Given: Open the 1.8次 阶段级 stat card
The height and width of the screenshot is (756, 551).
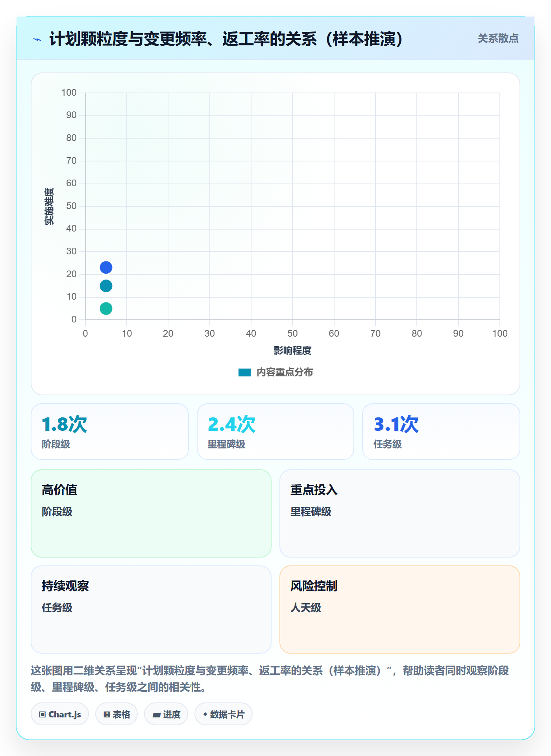Looking at the screenshot, I should (110, 432).
